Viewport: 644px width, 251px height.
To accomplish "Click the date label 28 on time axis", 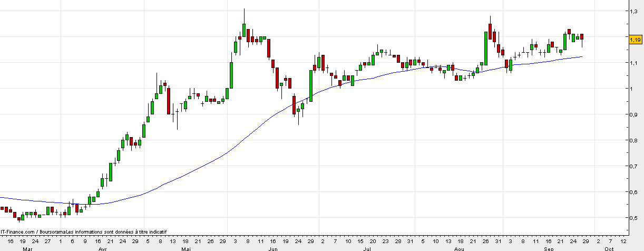I will click(x=398, y=242).
